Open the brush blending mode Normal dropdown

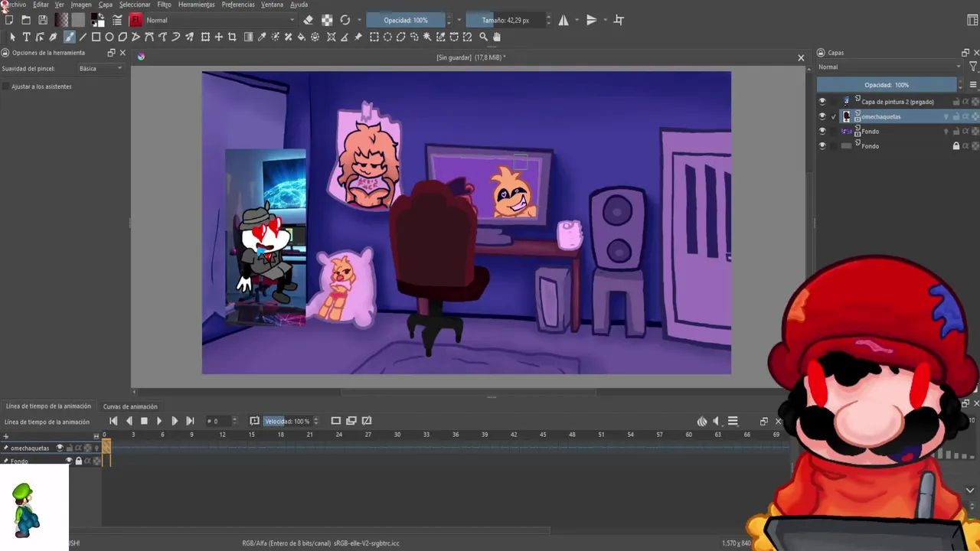click(220, 20)
